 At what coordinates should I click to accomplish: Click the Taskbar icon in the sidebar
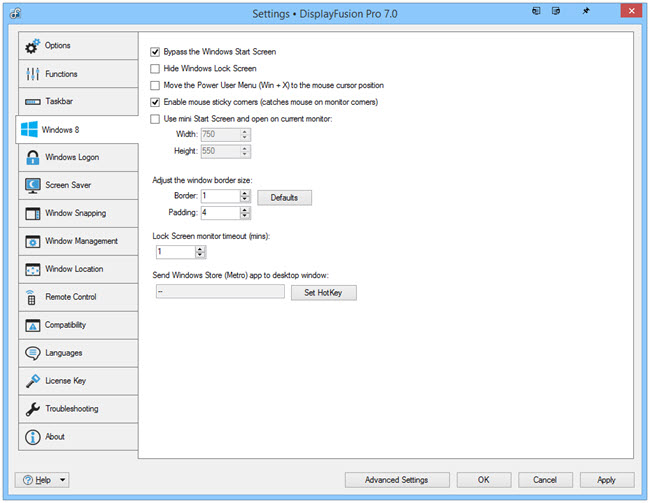pos(33,102)
